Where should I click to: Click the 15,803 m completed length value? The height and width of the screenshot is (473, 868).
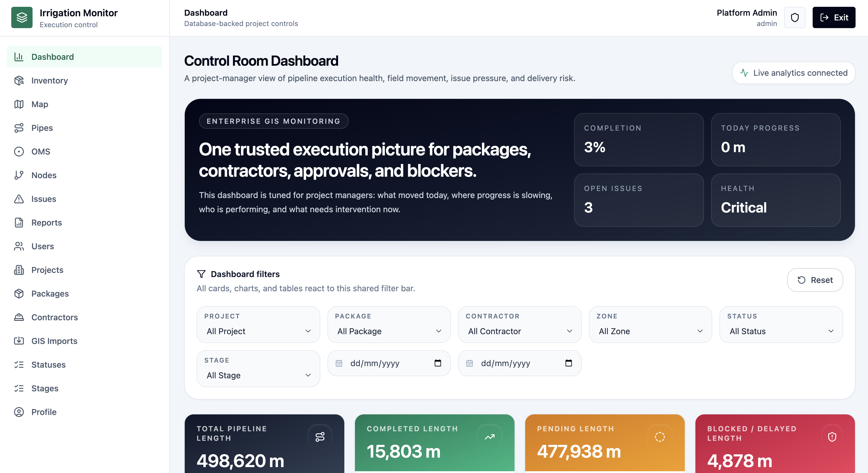tap(403, 451)
